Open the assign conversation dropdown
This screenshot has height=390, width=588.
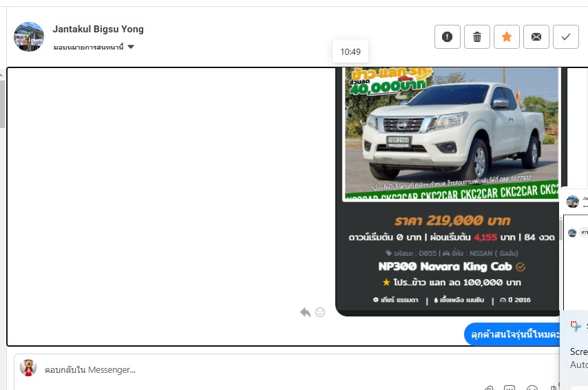point(94,47)
